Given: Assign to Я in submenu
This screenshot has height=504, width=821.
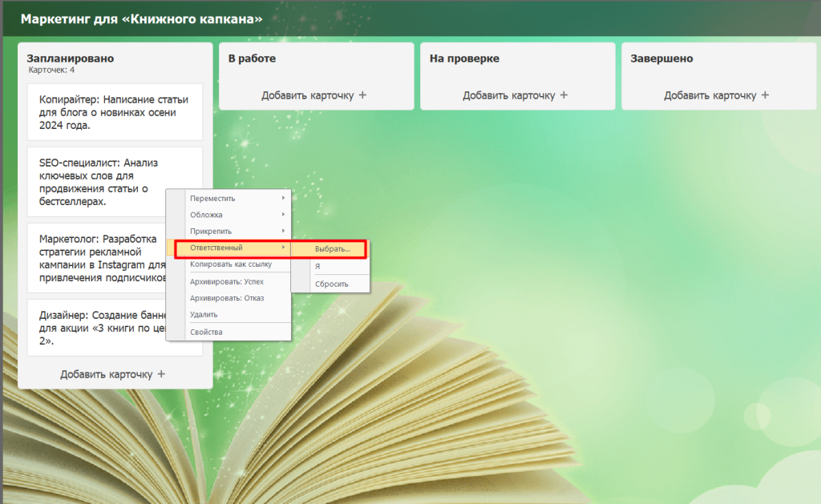Looking at the screenshot, I should pos(330,266).
